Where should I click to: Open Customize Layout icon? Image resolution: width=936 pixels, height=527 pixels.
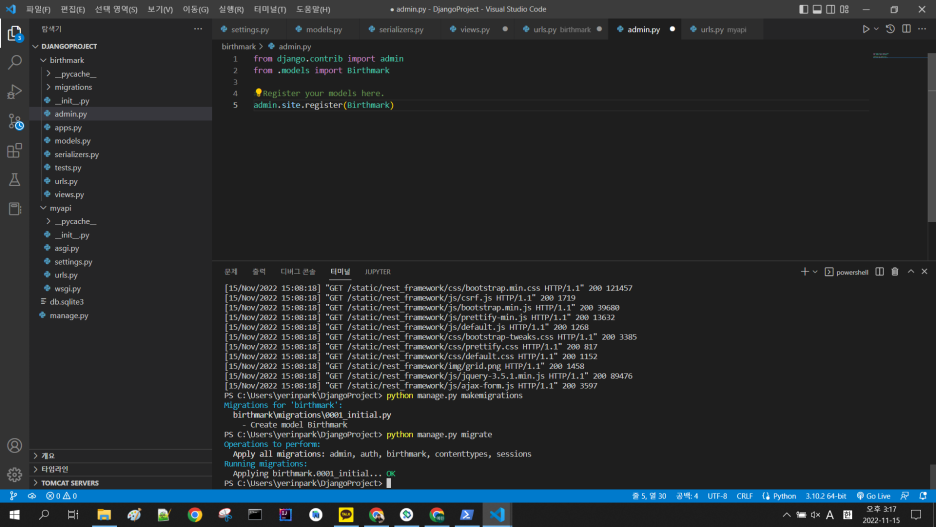pos(844,9)
